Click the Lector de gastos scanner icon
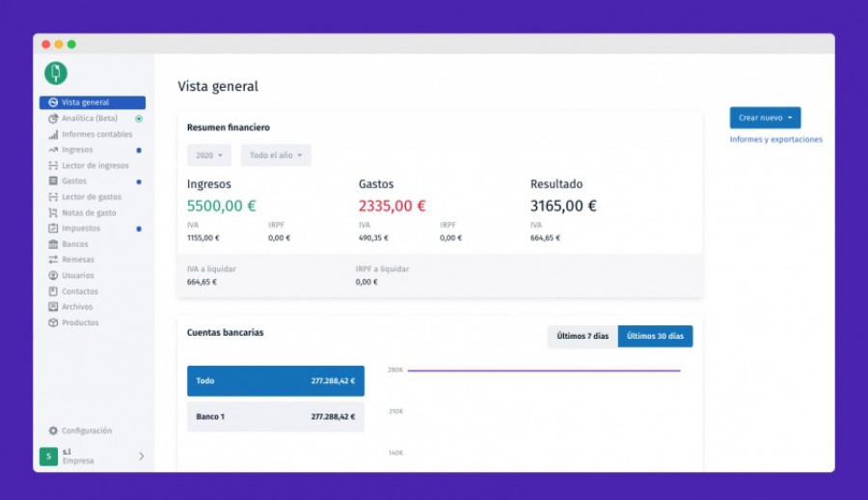This screenshot has height=500, width=868. [53, 197]
